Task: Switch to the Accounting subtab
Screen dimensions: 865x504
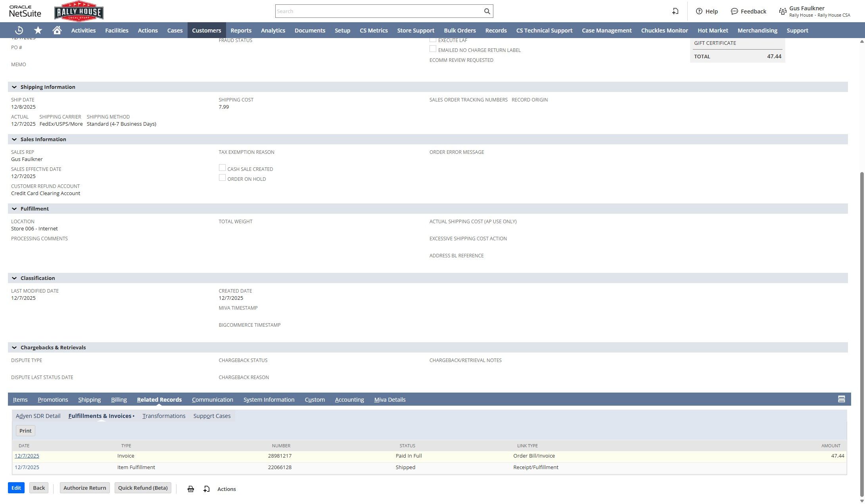Action: coord(349,399)
